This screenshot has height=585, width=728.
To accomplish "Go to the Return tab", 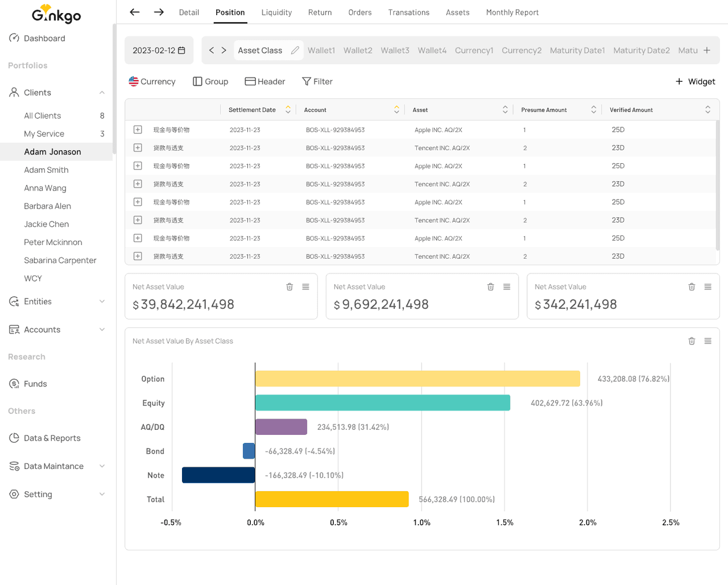I will click(320, 13).
